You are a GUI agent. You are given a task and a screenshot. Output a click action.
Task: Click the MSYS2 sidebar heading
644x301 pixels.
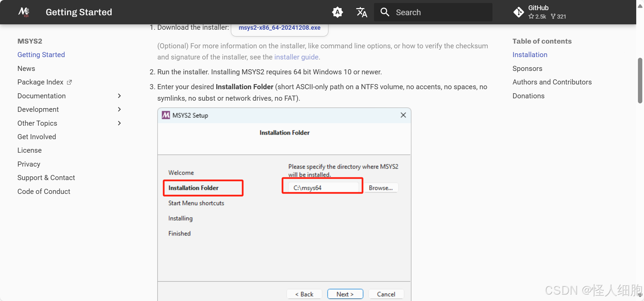tap(30, 41)
